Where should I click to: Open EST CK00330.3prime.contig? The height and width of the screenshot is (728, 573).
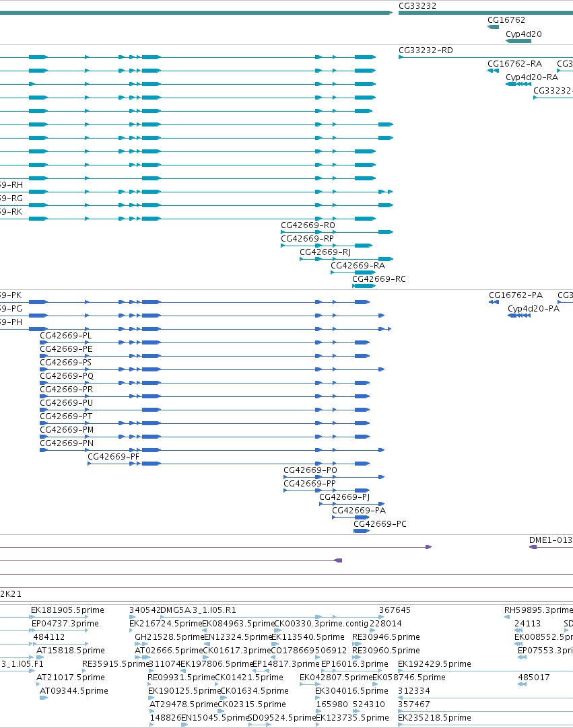pos(321,624)
